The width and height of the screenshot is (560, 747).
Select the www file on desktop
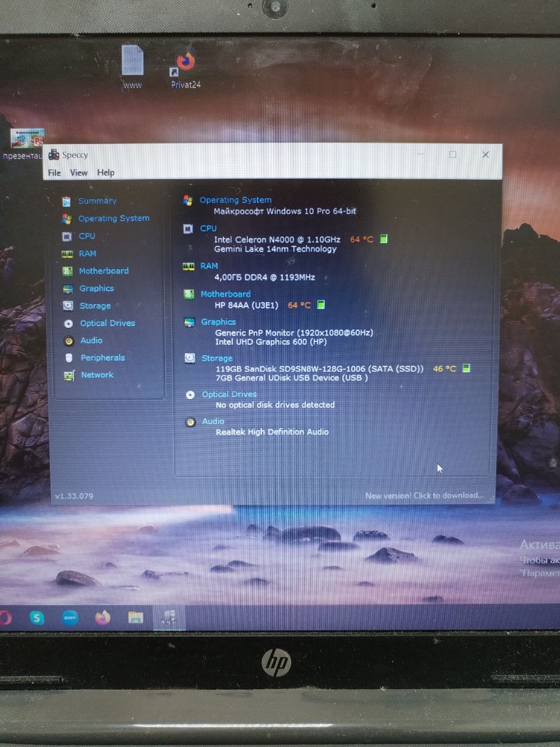pos(132,67)
